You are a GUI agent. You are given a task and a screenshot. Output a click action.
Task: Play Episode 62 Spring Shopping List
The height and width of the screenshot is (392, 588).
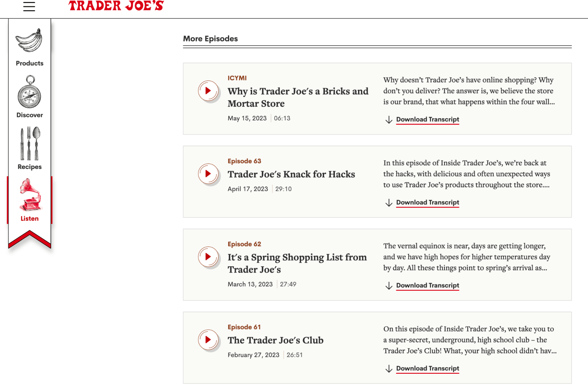tap(208, 257)
